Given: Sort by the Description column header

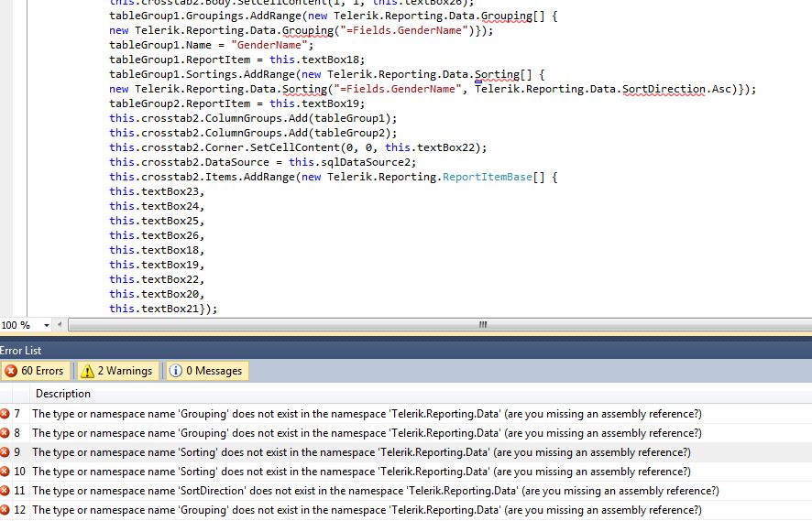Looking at the screenshot, I should [63, 394].
